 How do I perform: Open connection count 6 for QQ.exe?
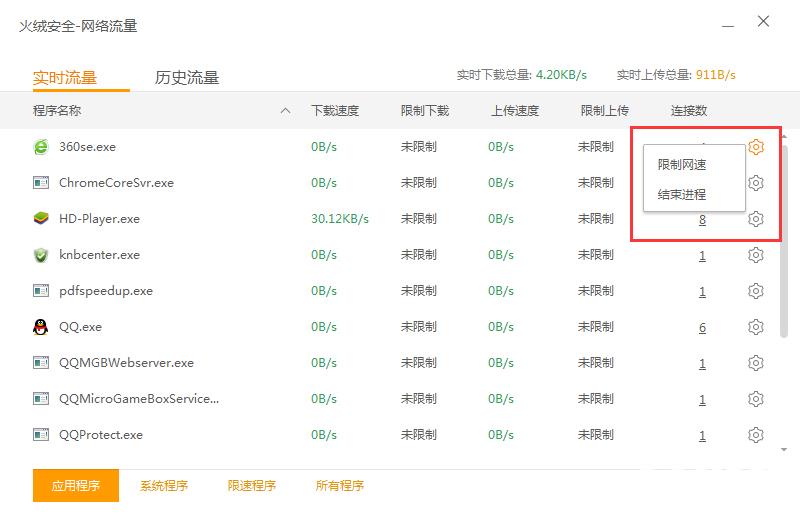pos(703,327)
